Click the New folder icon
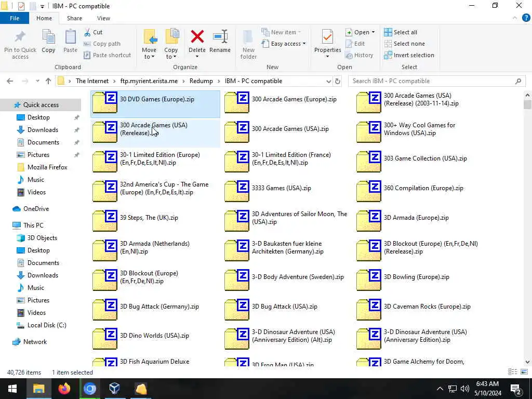Image resolution: width=532 pixels, height=399 pixels. pos(248,37)
